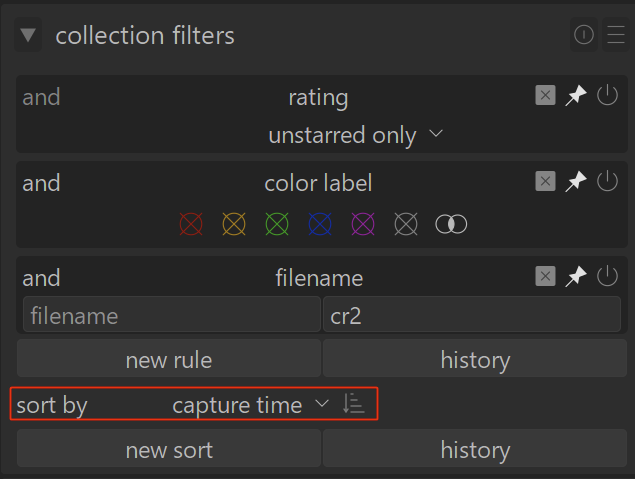The image size is (635, 479).
Task: Remove the color label filter
Action: (x=545, y=181)
